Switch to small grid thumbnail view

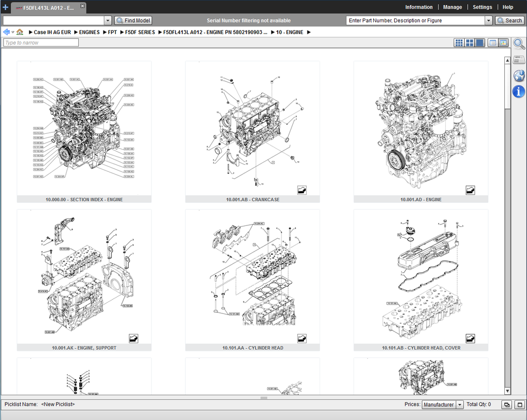pyautogui.click(x=459, y=43)
